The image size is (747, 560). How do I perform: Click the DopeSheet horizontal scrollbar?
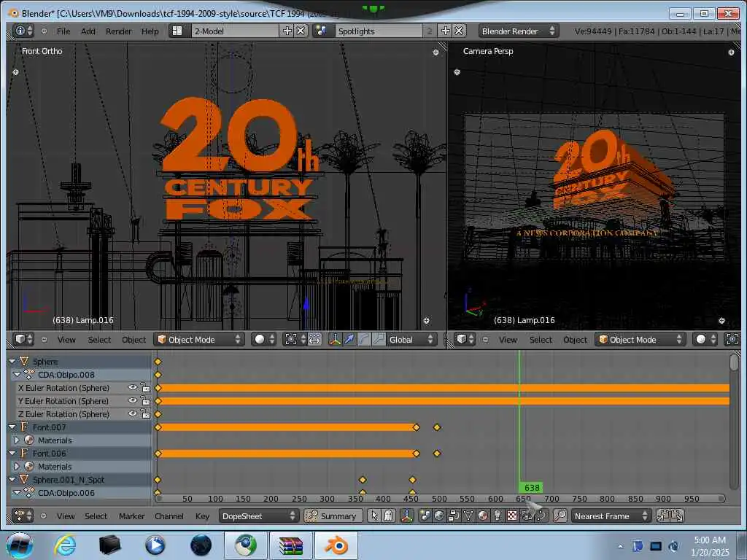pyautogui.click(x=441, y=499)
